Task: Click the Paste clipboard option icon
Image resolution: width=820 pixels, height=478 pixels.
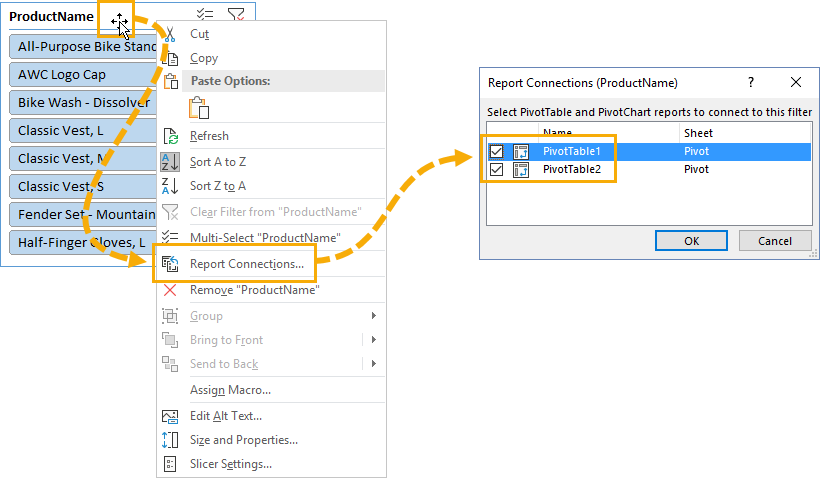Action: point(199,107)
